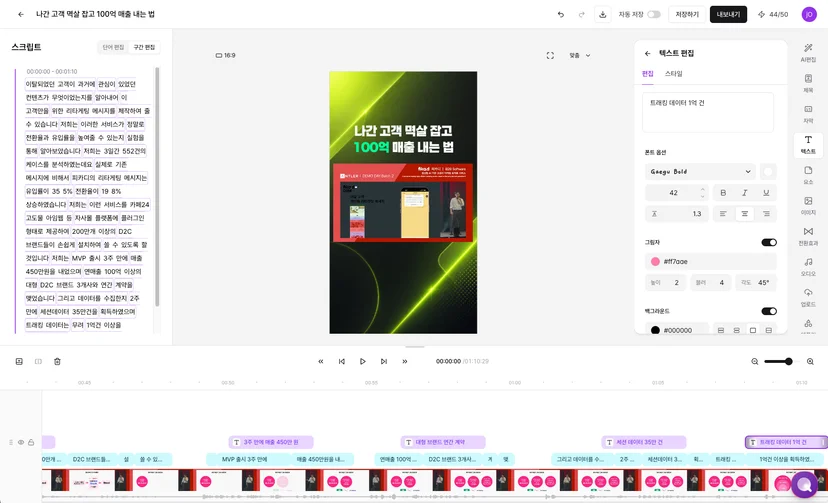Skip to next clip

(x=384, y=362)
